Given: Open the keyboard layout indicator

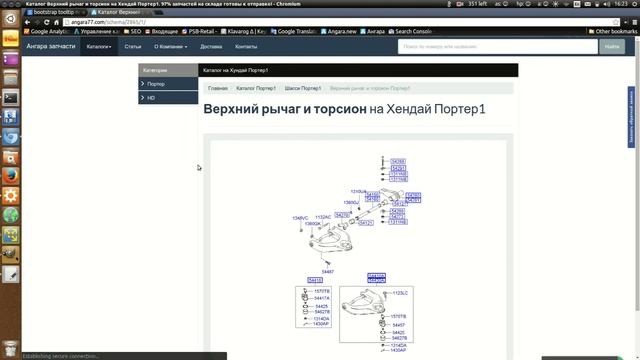Looking at the screenshot, I should [577, 4].
